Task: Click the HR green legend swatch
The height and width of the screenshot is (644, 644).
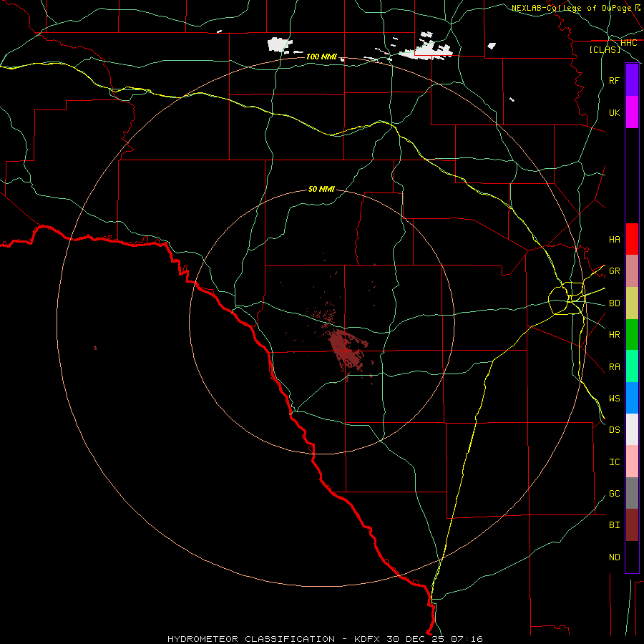Action: pos(632,334)
